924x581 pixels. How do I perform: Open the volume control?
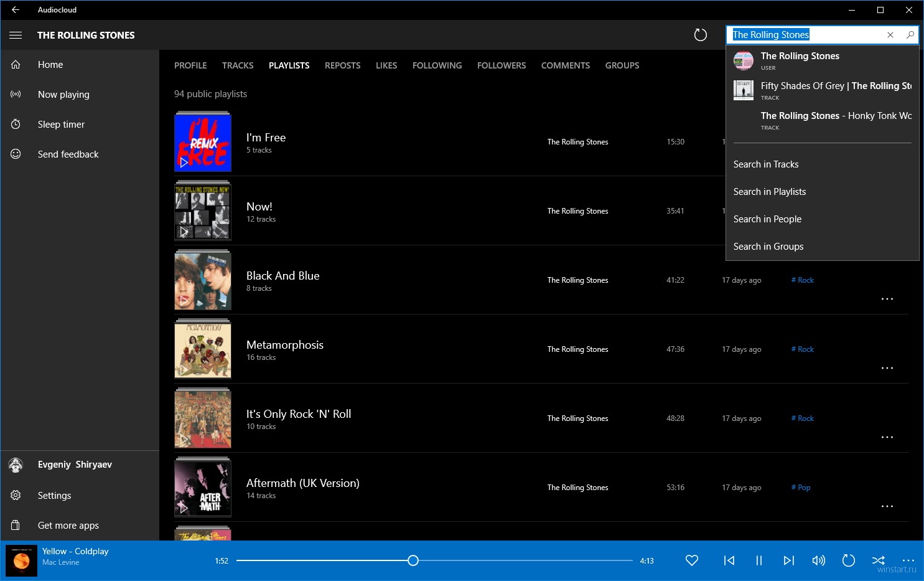pos(818,560)
